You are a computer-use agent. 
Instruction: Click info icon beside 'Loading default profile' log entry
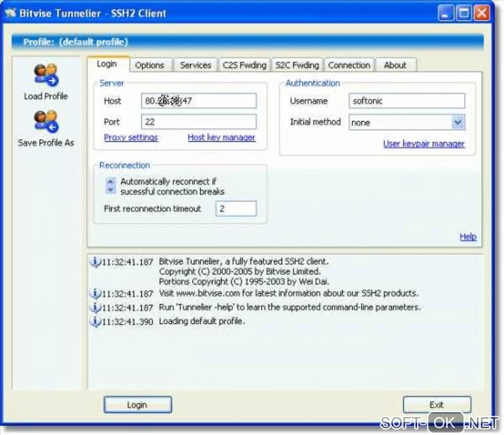95,321
